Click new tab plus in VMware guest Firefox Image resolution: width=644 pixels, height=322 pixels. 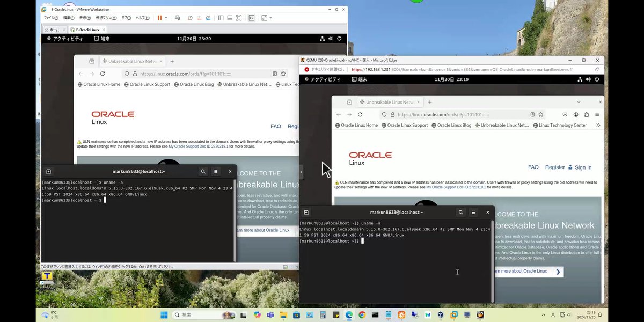point(172,61)
